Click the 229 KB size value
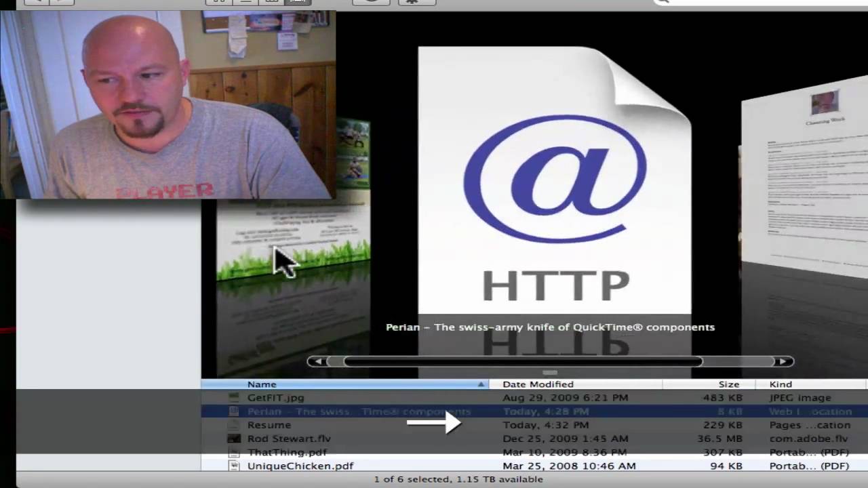 pyautogui.click(x=724, y=425)
